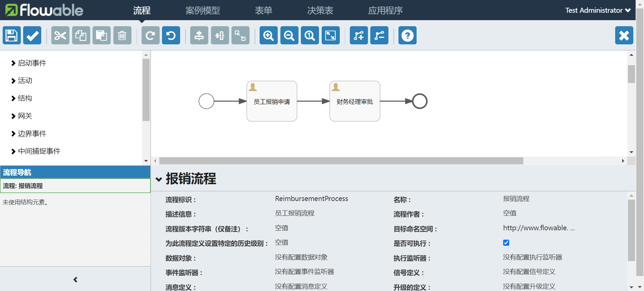The height and width of the screenshot is (291, 644).
Task: Click the Save model floppy disk icon
Action: point(12,36)
